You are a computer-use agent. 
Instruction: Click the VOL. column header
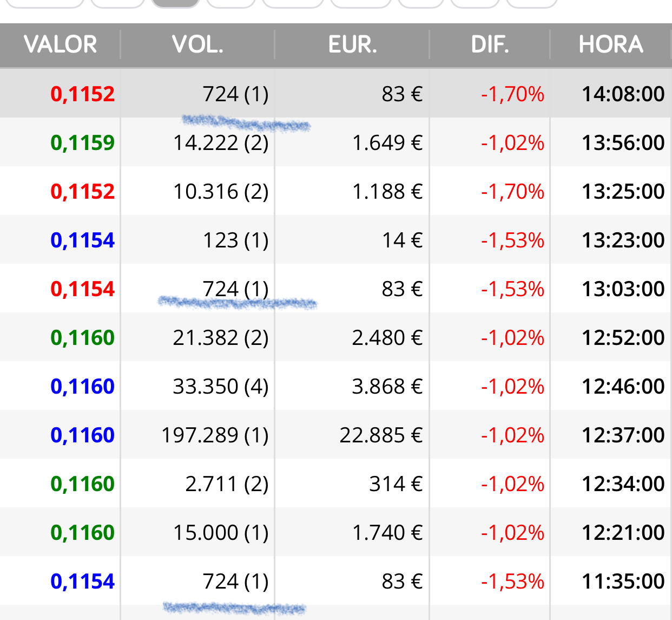coord(197,44)
